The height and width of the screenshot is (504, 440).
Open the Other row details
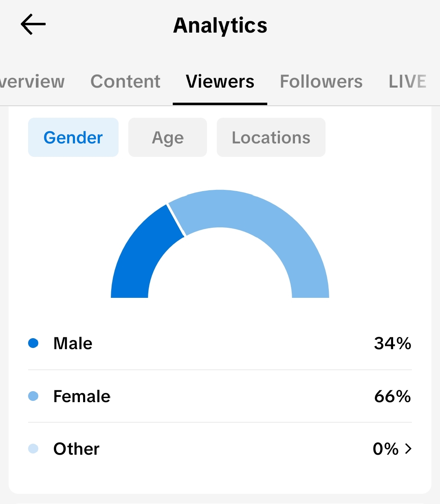pos(220,449)
